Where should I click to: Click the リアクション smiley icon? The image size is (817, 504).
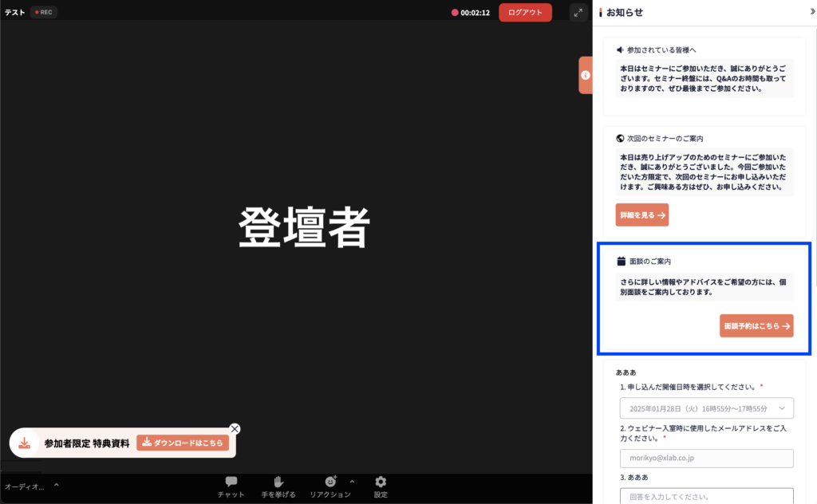click(x=330, y=482)
